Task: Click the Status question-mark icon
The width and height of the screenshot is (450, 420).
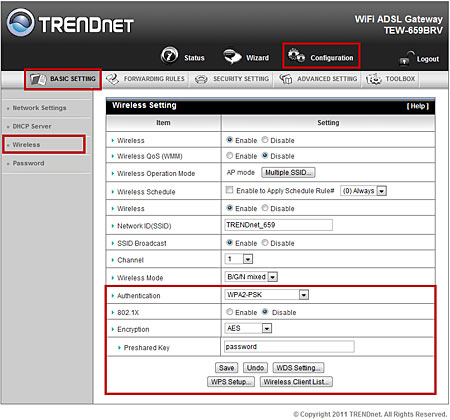Action: click(170, 56)
